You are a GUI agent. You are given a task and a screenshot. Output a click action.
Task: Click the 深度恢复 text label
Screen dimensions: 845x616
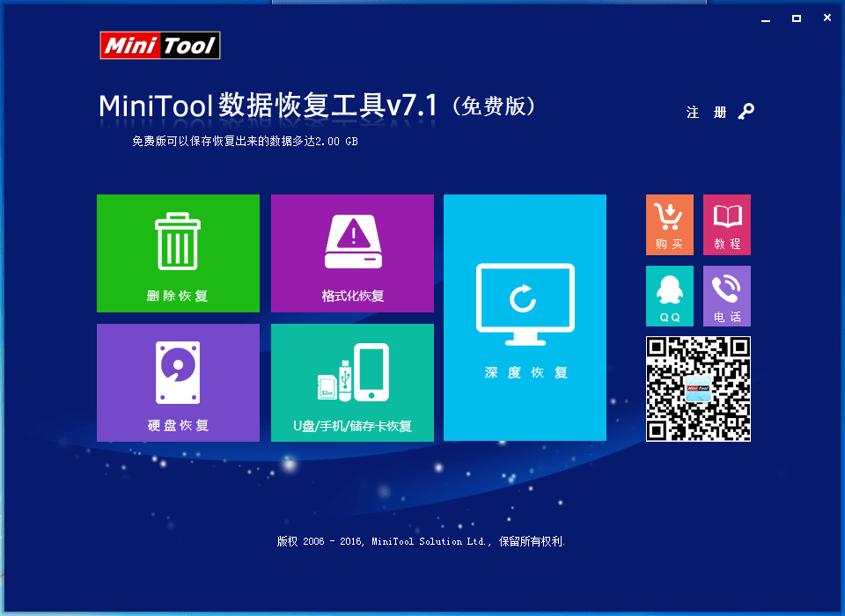pos(525,373)
